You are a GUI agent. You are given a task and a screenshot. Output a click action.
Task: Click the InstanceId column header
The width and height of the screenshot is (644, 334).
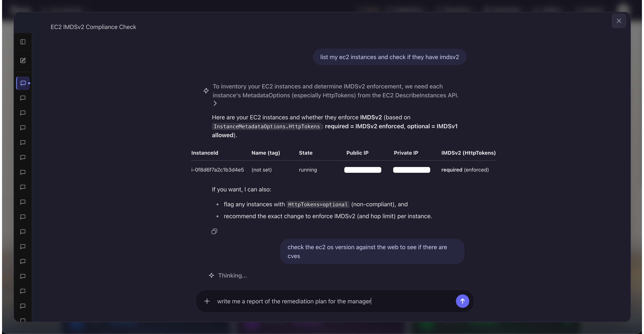(204, 153)
